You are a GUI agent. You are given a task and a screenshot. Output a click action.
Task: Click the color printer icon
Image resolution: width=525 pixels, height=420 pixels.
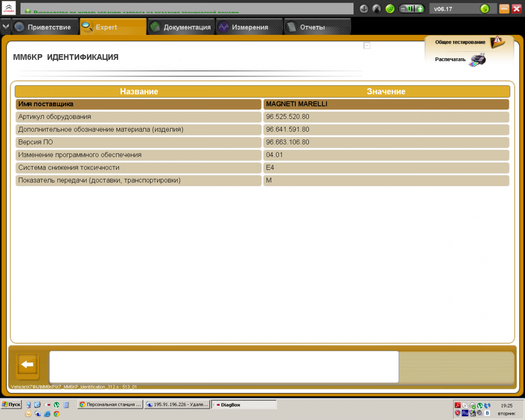tap(477, 60)
